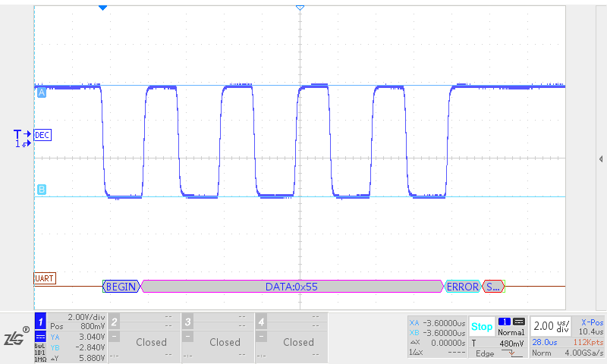
Task: Select the blue channel 1 number badge
Action: click(x=41, y=322)
